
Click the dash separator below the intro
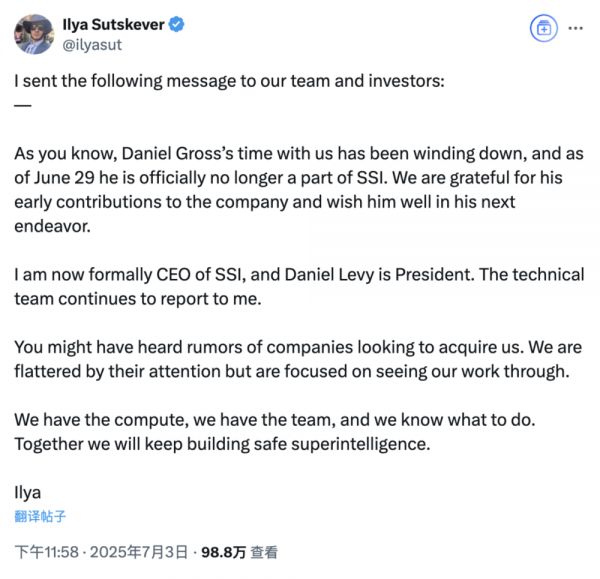point(24,106)
